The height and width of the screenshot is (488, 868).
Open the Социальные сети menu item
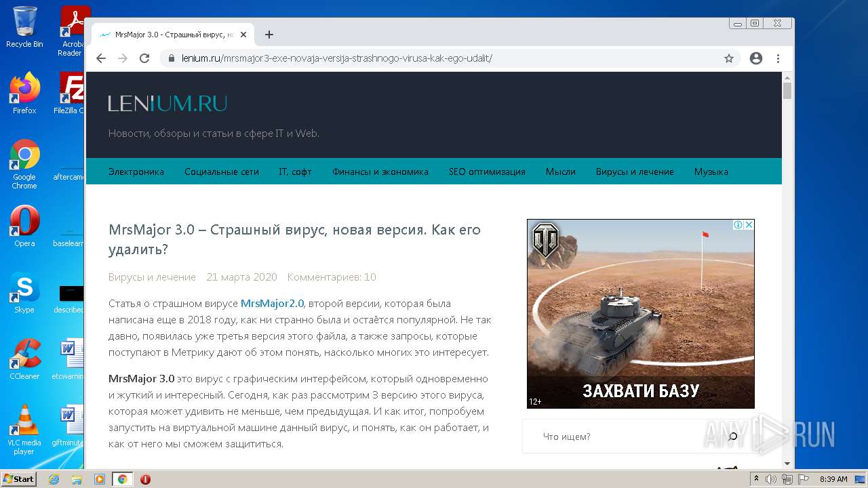(x=222, y=171)
